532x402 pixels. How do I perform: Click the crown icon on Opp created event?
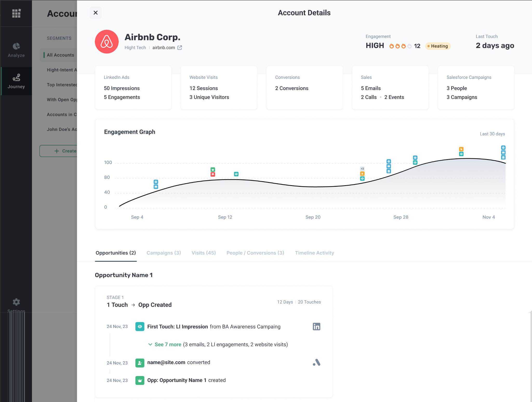pyautogui.click(x=140, y=380)
